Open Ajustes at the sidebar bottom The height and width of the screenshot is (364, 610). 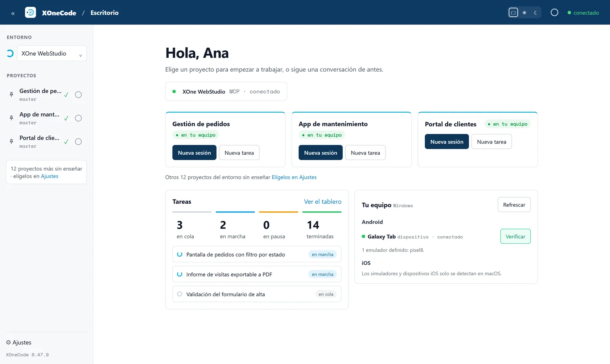pyautogui.click(x=19, y=343)
